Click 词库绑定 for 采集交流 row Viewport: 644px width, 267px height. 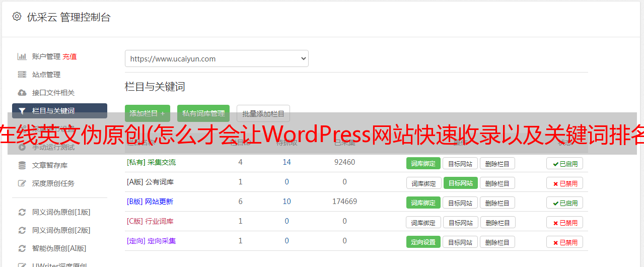423,163
